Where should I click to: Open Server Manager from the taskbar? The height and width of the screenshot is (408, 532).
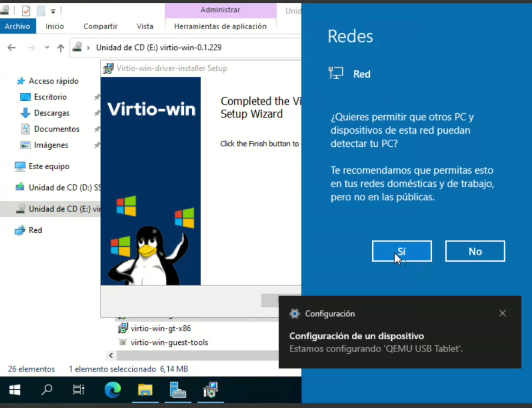click(x=178, y=390)
